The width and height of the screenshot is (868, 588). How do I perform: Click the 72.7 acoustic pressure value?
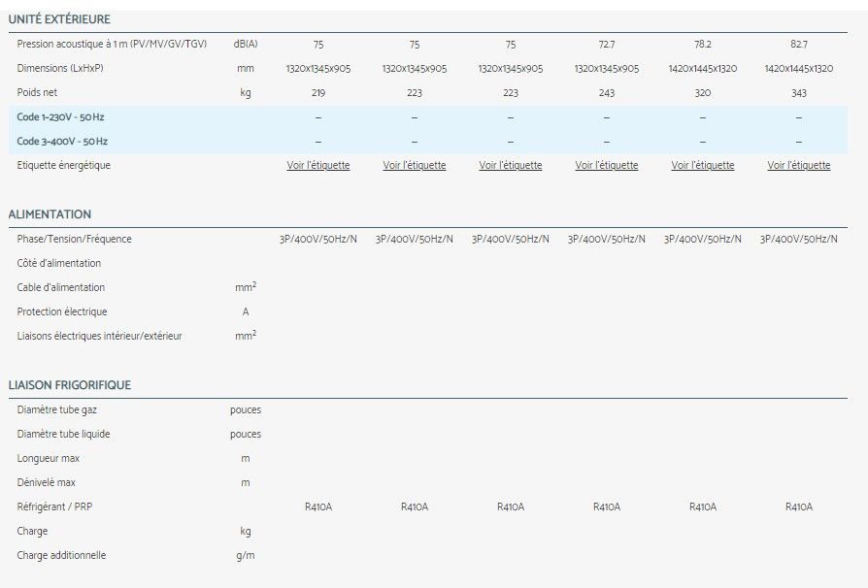click(606, 45)
